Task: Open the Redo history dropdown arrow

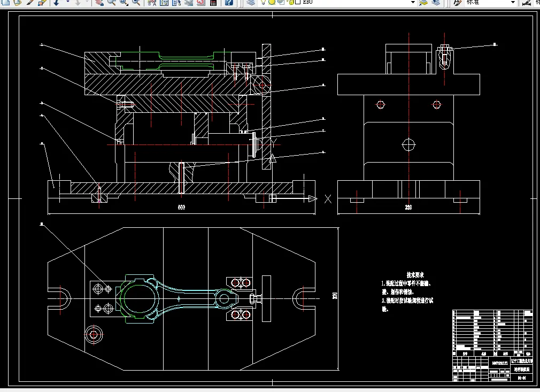Action: coord(87,3)
